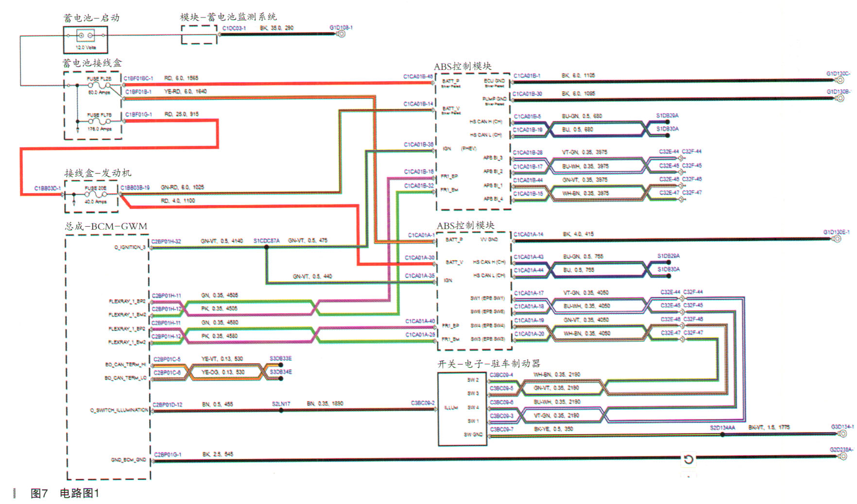
Task: Click connector label C1DC03-1
Action: tap(234, 28)
